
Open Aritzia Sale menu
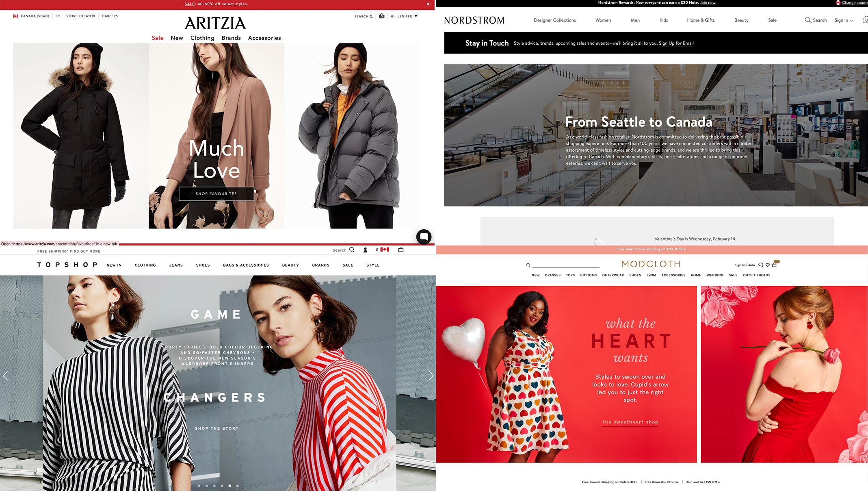tap(158, 38)
